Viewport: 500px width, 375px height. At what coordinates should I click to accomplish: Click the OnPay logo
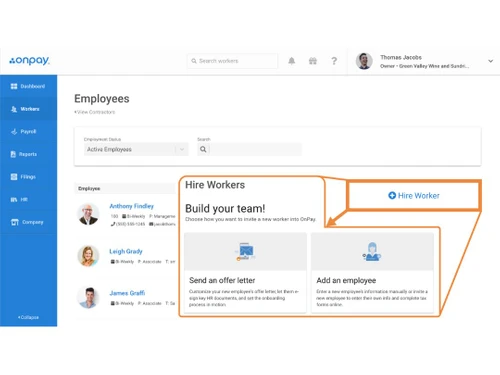point(29,61)
